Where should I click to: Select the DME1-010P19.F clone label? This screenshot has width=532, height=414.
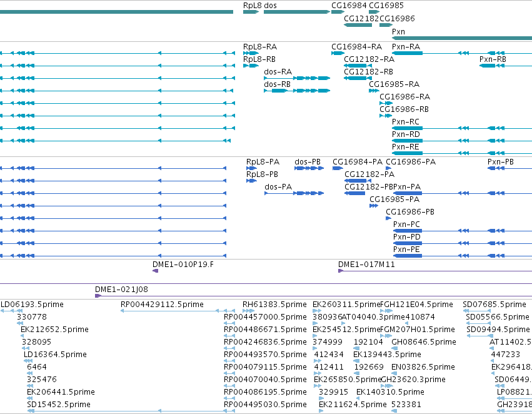pyautogui.click(x=183, y=265)
